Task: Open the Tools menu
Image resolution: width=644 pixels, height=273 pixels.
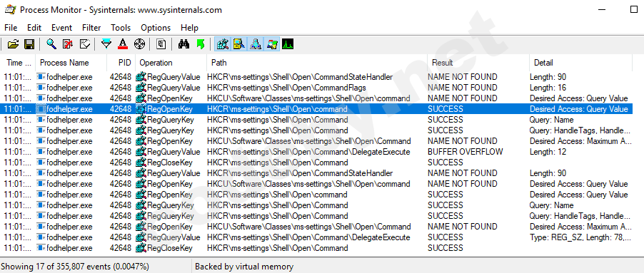Action: coord(121,28)
